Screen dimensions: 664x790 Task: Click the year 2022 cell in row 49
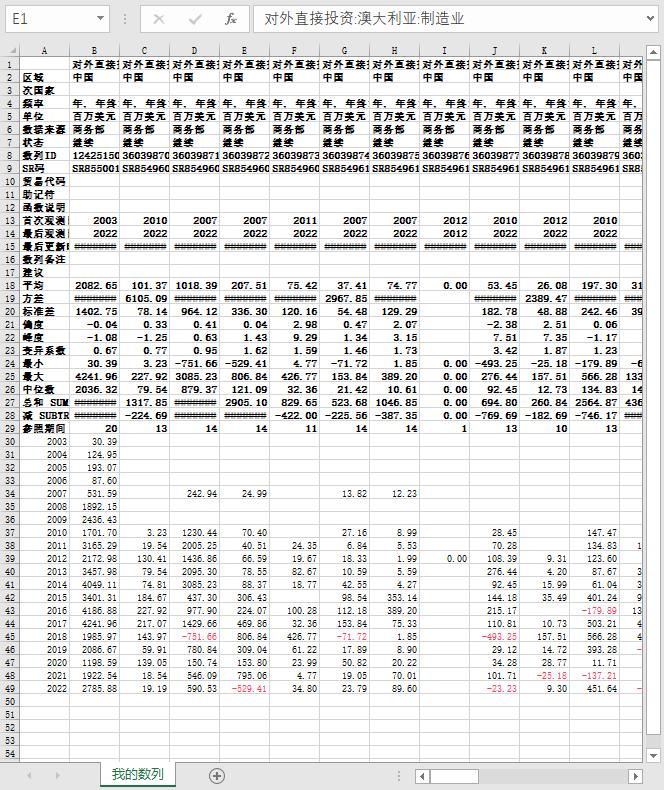[x=44, y=689]
